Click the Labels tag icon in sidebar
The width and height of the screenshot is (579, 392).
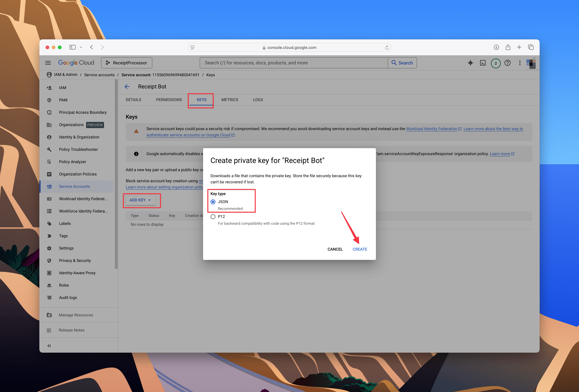coord(49,223)
